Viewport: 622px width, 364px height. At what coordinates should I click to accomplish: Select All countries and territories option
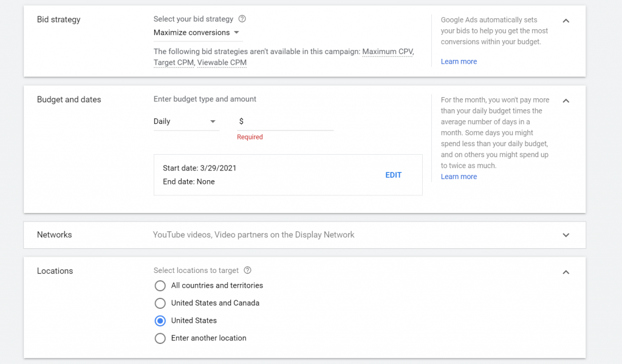[x=160, y=286]
